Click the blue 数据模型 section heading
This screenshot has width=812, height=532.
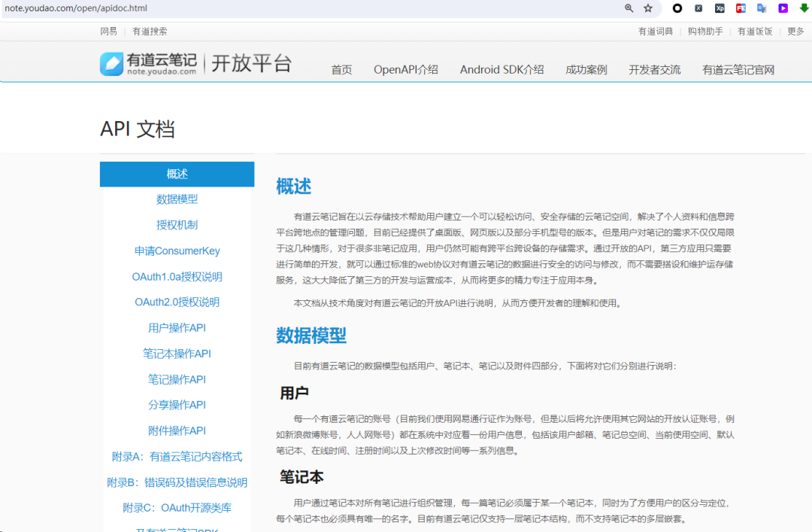point(311,336)
